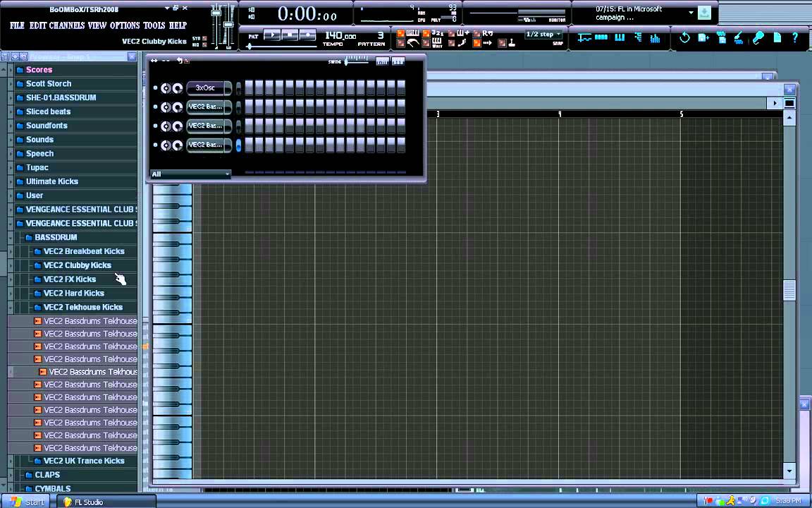The height and width of the screenshot is (508, 812).
Task: Toggle loop recording R option
Action: (477, 34)
